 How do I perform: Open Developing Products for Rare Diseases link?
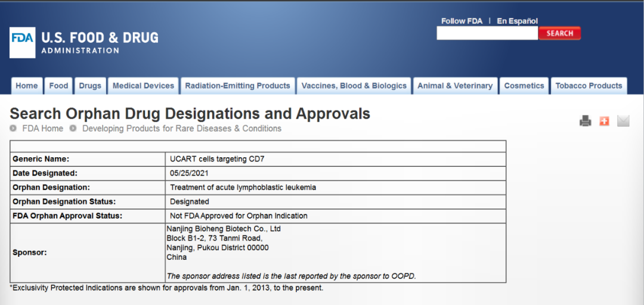click(x=182, y=129)
